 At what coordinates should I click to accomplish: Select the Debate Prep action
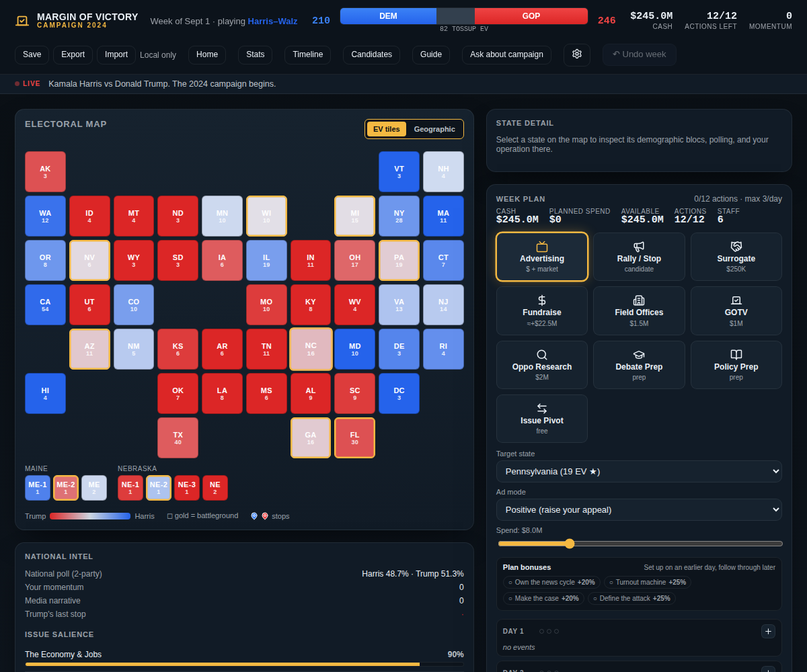(639, 365)
